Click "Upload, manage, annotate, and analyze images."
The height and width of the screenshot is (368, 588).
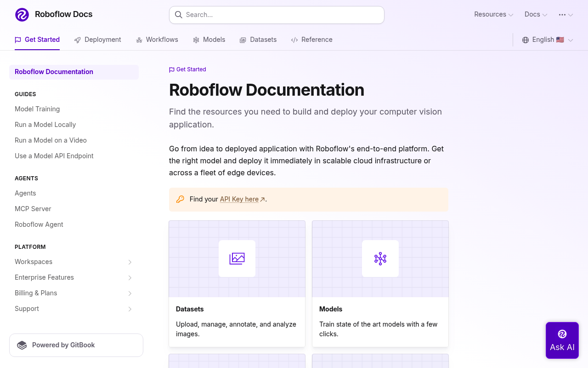(x=236, y=329)
